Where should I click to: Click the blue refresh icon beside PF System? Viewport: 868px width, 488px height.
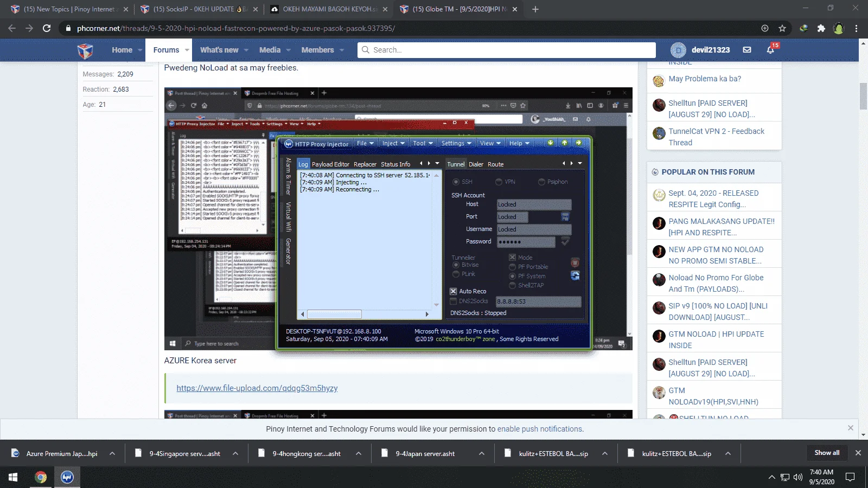[x=575, y=276]
